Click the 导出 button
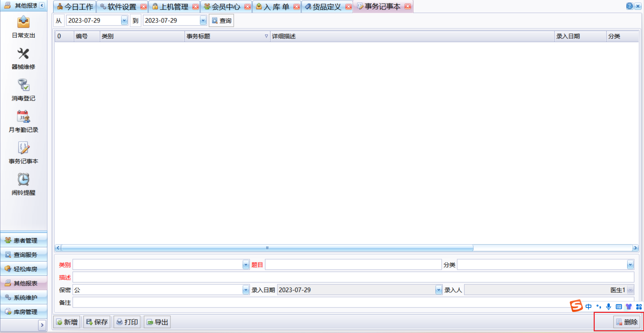644x333 pixels. (157, 322)
